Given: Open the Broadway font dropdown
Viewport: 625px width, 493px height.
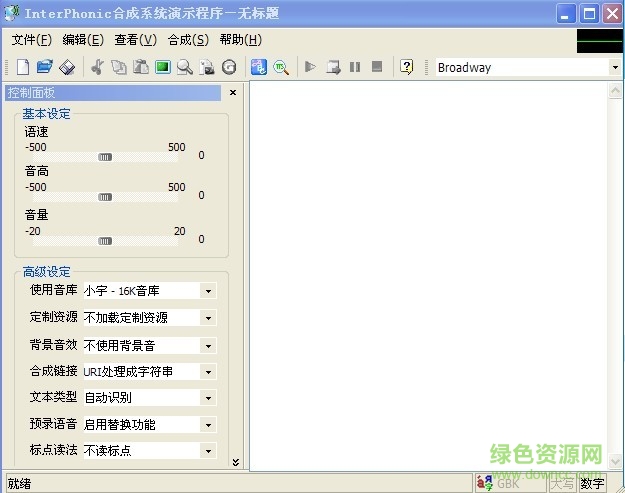Looking at the screenshot, I should pos(614,68).
